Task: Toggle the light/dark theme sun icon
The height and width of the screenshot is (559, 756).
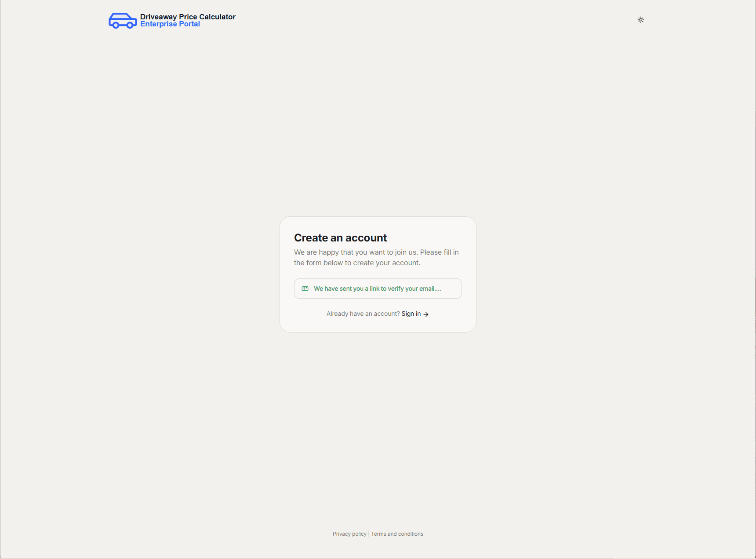Action: (640, 20)
